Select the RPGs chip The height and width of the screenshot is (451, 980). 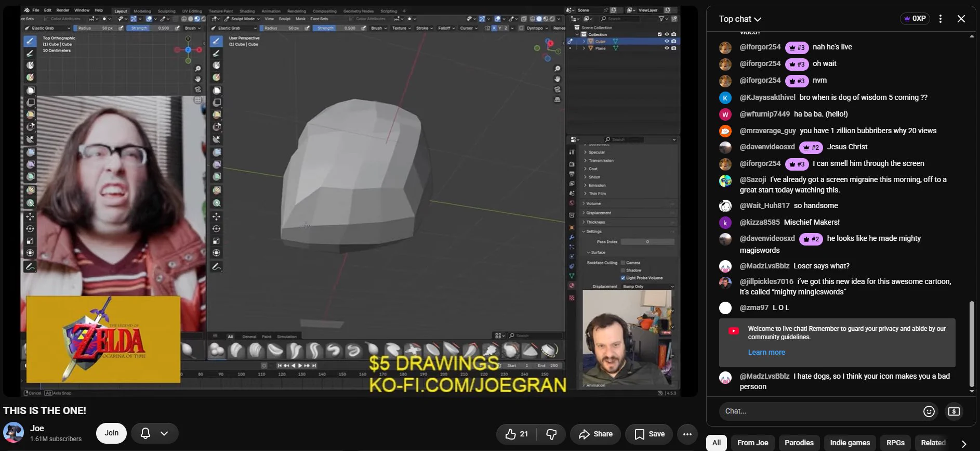pyautogui.click(x=895, y=443)
